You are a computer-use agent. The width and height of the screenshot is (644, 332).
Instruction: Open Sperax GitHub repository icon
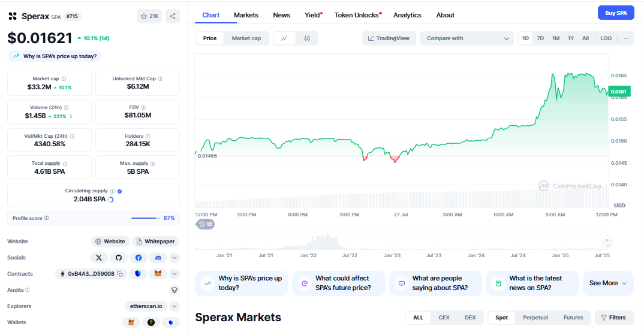point(119,258)
